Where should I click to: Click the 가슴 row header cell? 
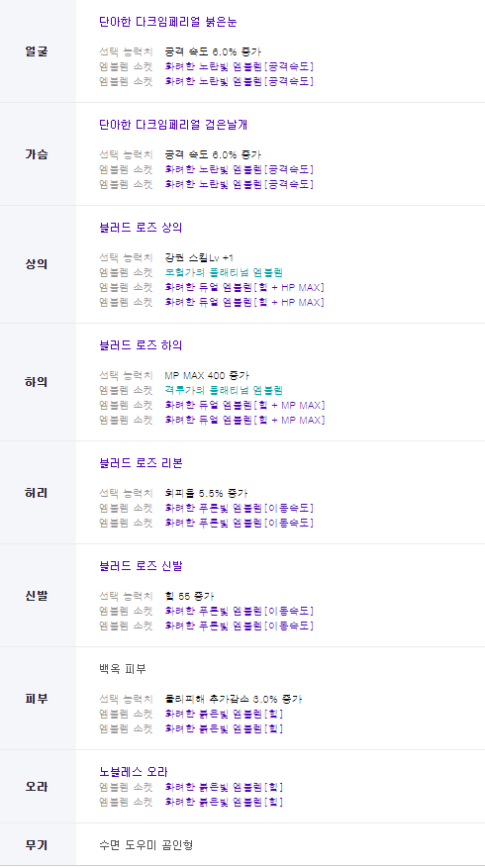click(38, 153)
